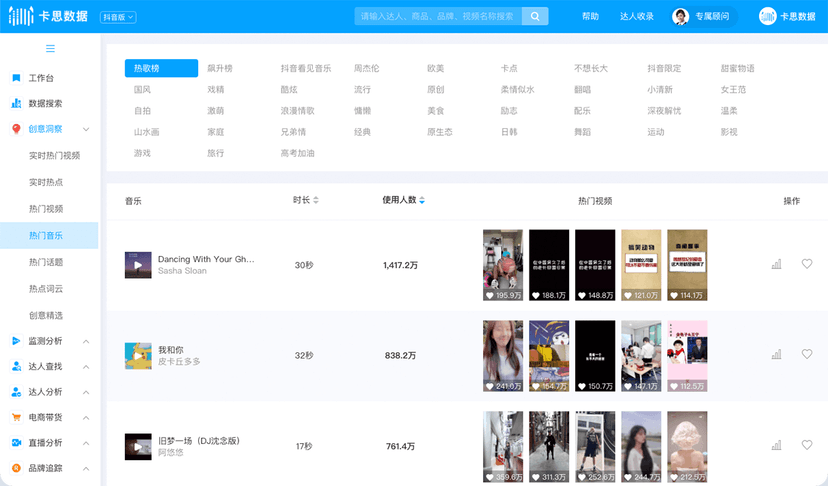The height and width of the screenshot is (486, 828).
Task: Click the 达人收录 link
Action: click(x=637, y=16)
